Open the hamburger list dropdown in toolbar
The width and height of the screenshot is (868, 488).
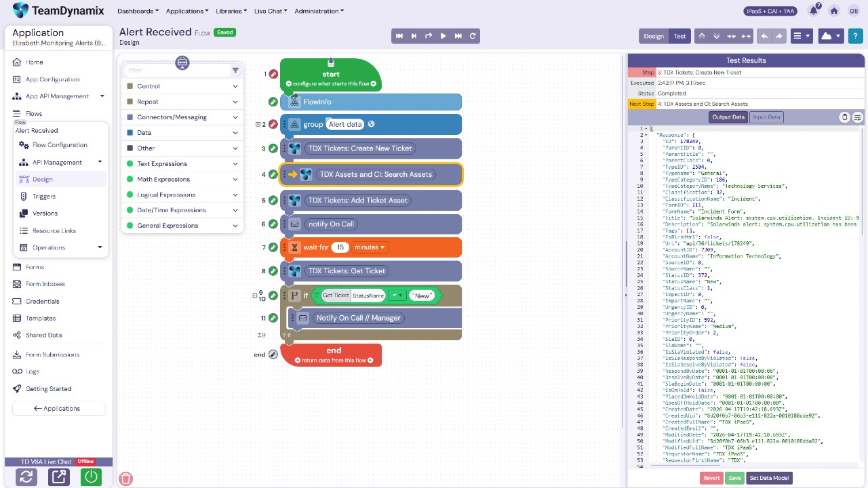(x=802, y=36)
